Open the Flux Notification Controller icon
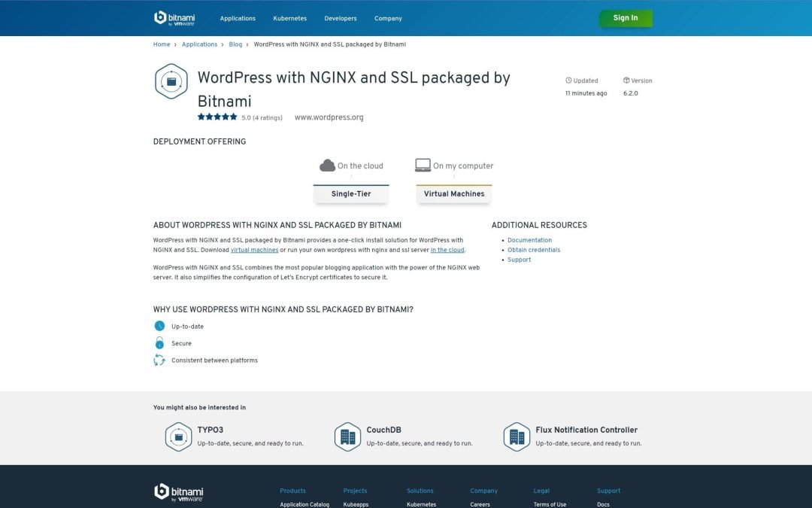Screen dimensions: 812x508 tap(517, 437)
